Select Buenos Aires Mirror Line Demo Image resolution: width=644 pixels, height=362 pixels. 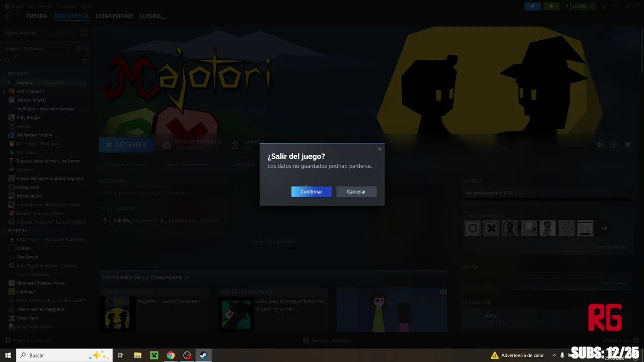pos(48,161)
